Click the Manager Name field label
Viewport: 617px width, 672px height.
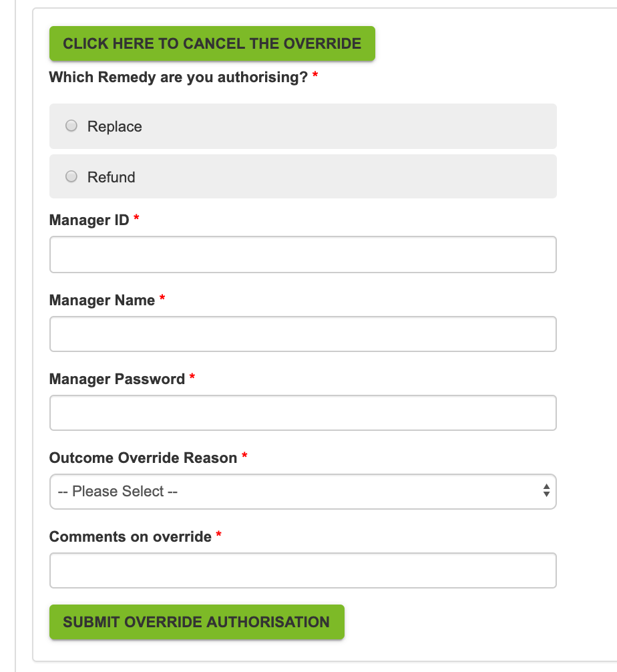pyautogui.click(x=102, y=300)
